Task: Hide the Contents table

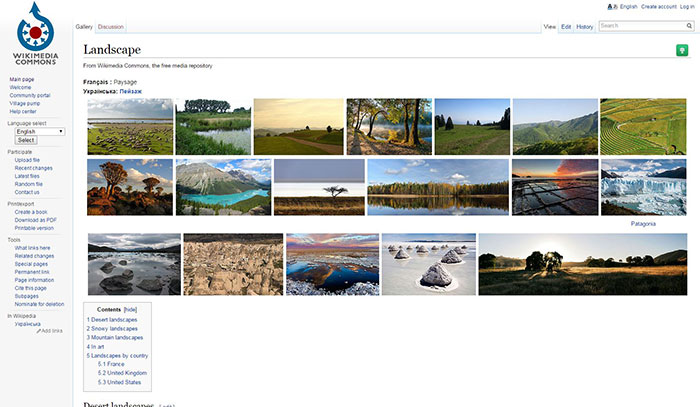Action: click(x=130, y=311)
